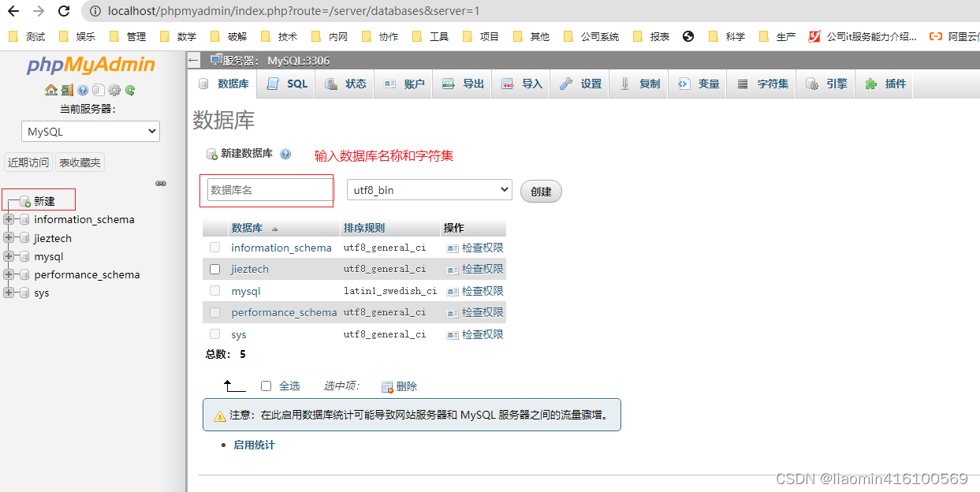Image resolution: width=980 pixels, height=492 pixels.
Task: Click the help icon next to 新建数据库
Action: [285, 154]
